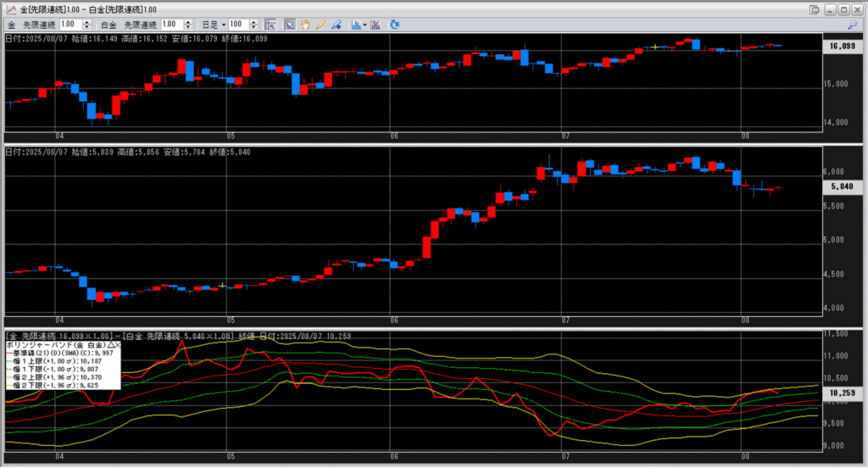Click the bar chart indicator icon
Screen dimensions: 868x468
353,25
